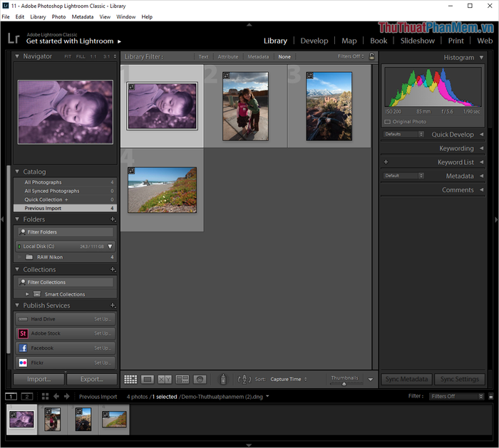Click filmstrip grid shortcut icon

coord(45,397)
